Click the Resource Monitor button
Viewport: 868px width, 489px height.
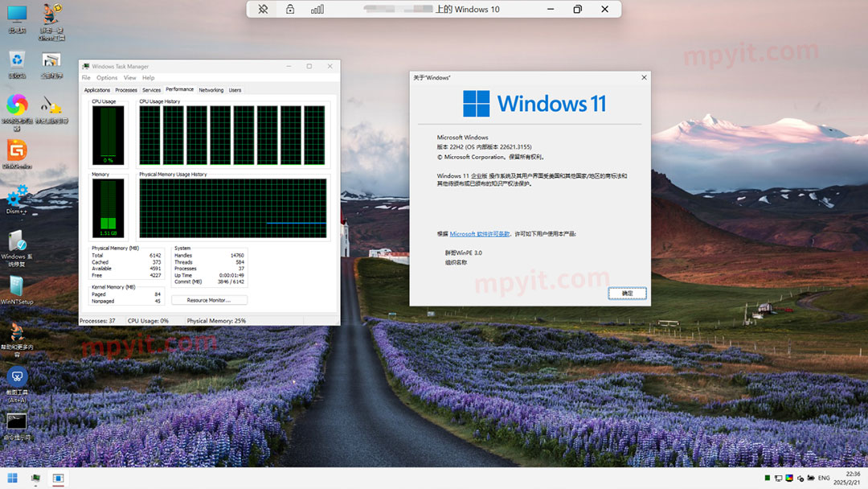pos(209,300)
